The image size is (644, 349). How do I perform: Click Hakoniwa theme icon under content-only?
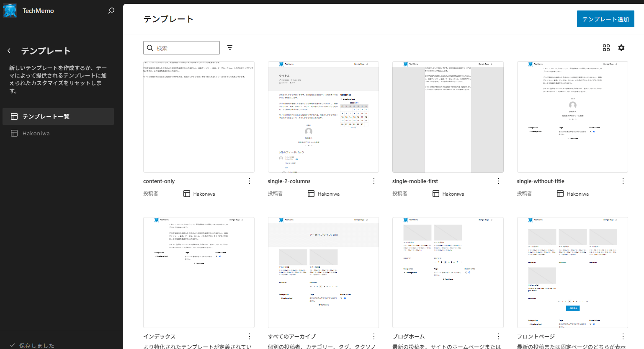pyautogui.click(x=187, y=194)
